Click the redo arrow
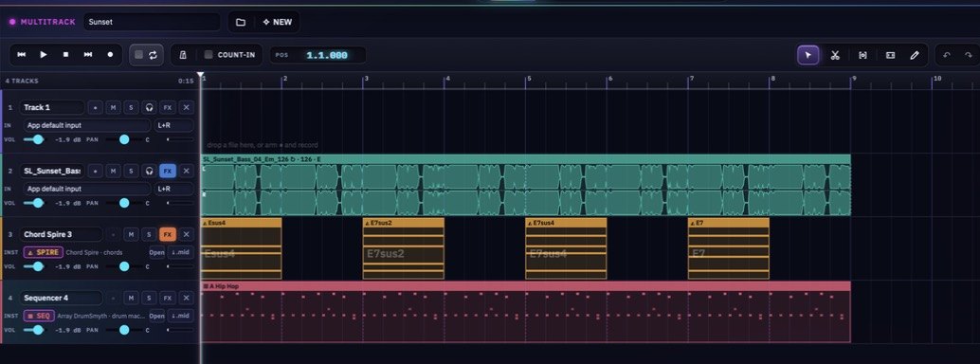The height and width of the screenshot is (364, 980). [x=969, y=55]
